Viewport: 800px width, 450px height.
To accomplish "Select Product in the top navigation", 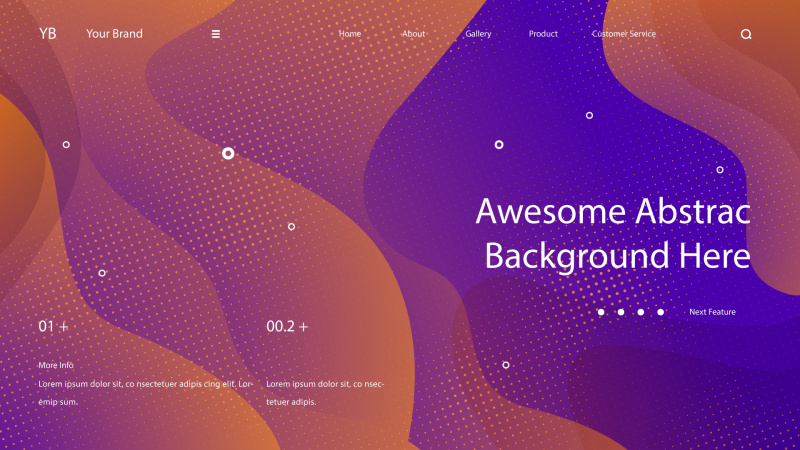I will click(x=543, y=34).
